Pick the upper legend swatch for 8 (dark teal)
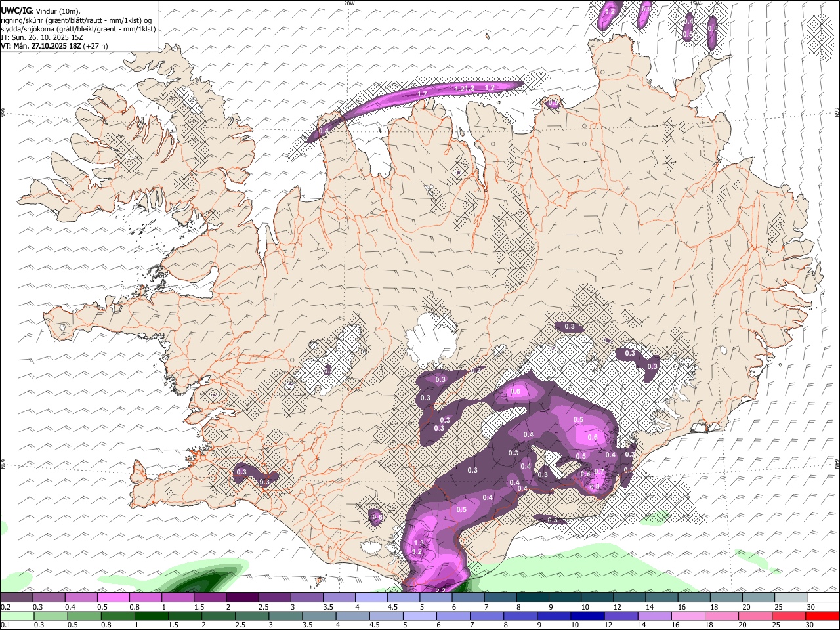This screenshot has width=840, height=630. [532, 598]
